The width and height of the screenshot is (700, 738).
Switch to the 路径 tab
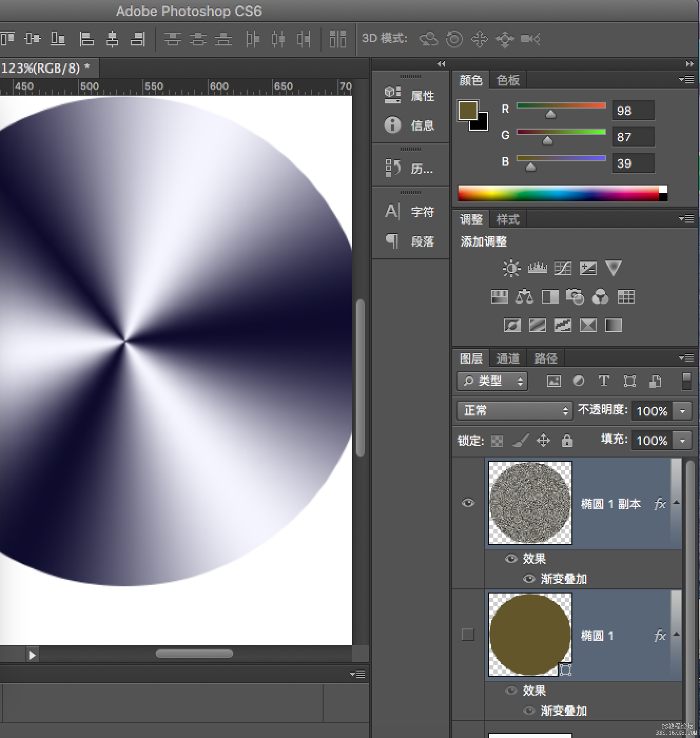click(546, 358)
